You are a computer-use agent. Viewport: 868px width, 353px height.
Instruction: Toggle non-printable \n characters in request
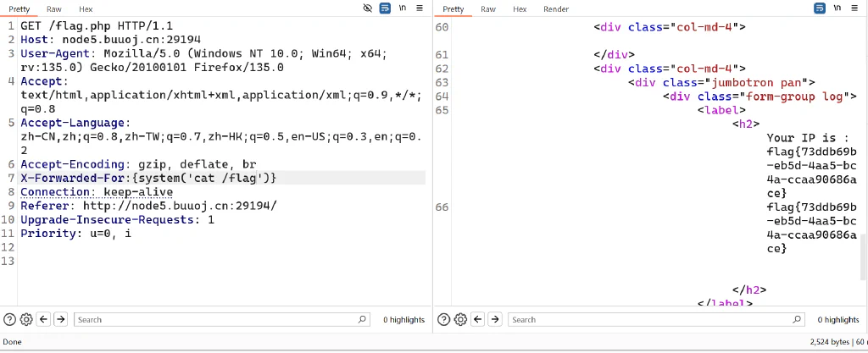pos(403,8)
